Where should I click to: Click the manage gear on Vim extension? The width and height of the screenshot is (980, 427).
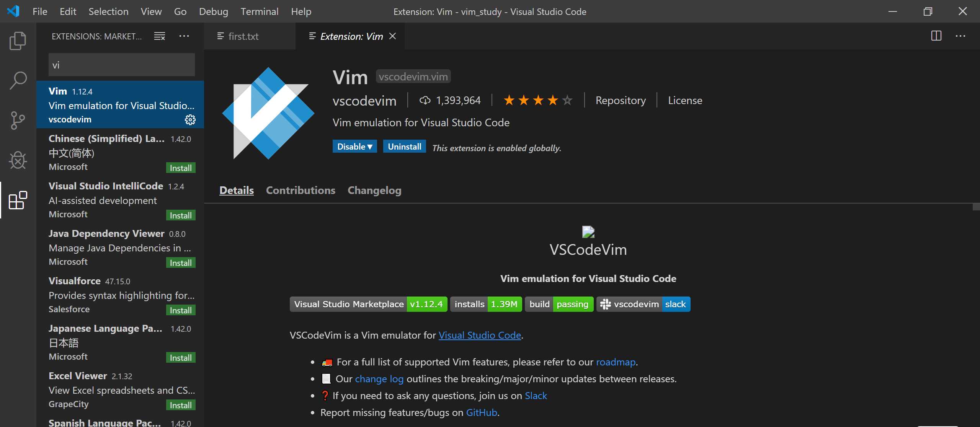click(190, 120)
